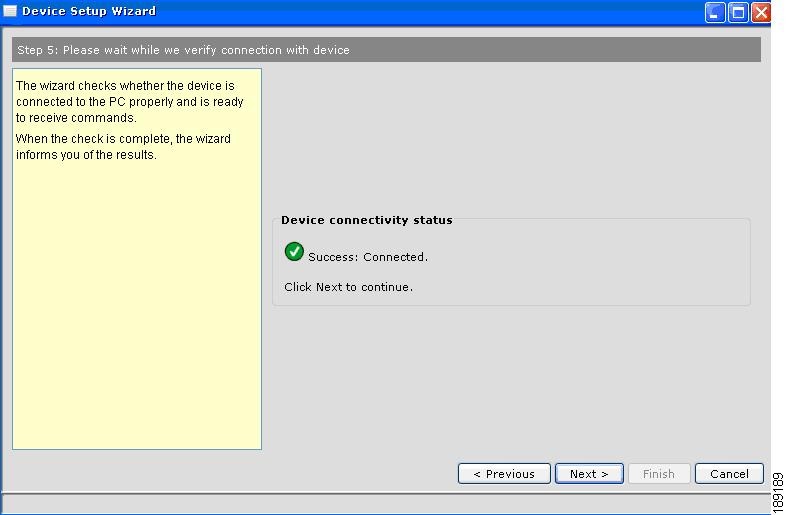The image size is (786, 515).
Task: Cancel the Device Setup Wizard
Action: click(729, 473)
